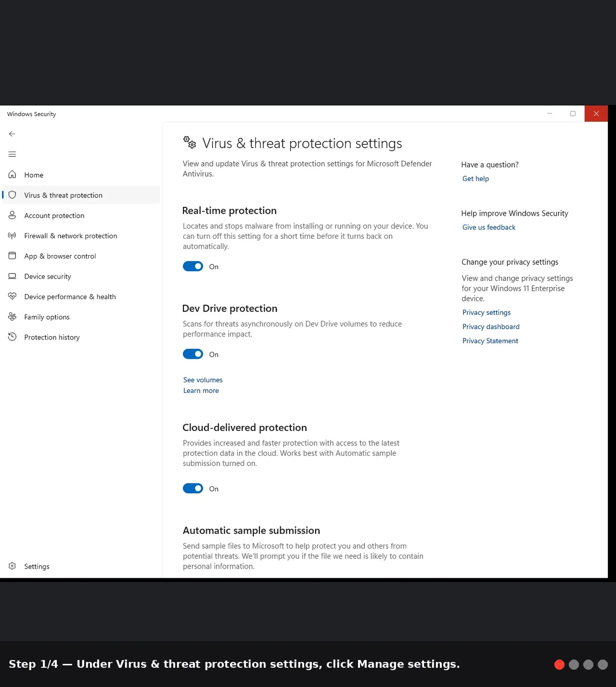Click the Cloud-delivered protection heading
Image resolution: width=616 pixels, height=687 pixels.
[x=244, y=428]
